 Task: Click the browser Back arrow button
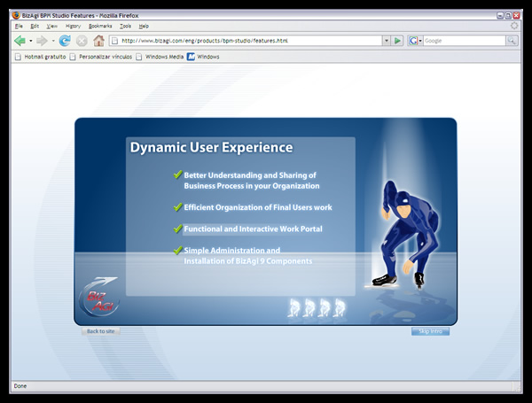[x=20, y=41]
